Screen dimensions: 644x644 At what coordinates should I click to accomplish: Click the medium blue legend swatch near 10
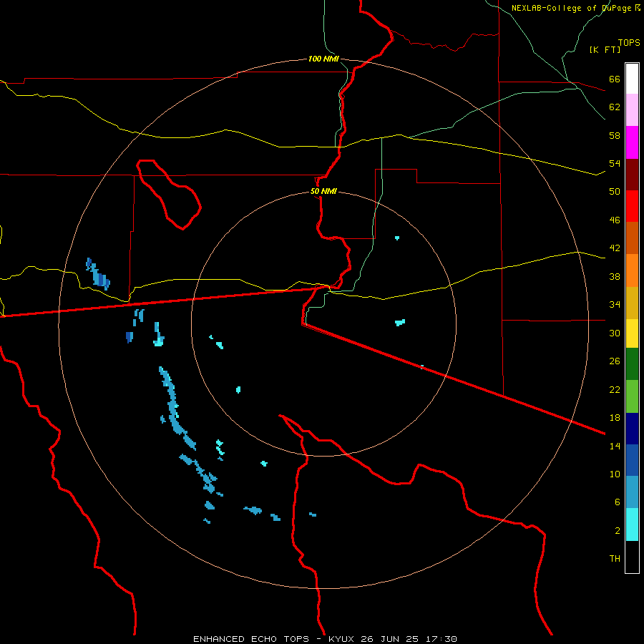tap(632, 460)
